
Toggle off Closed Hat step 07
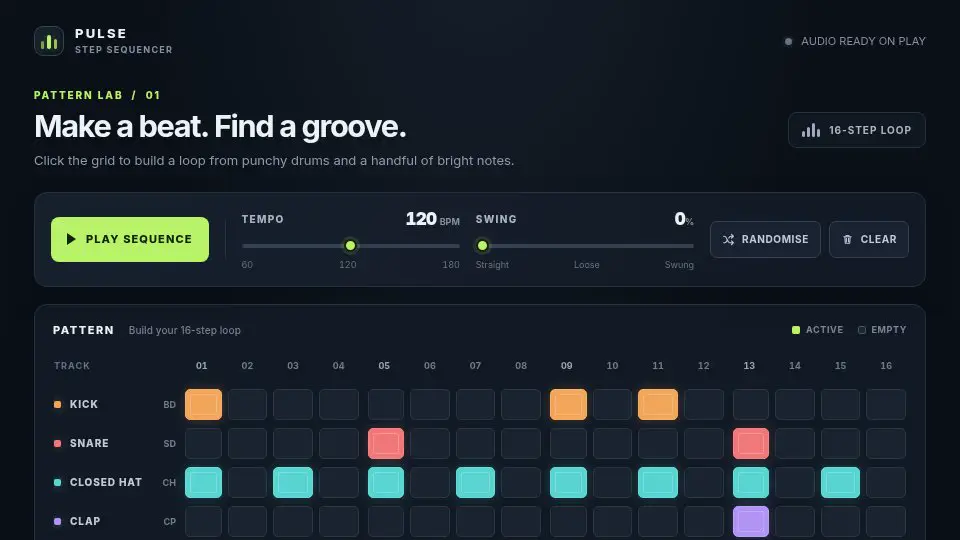[x=475, y=482]
